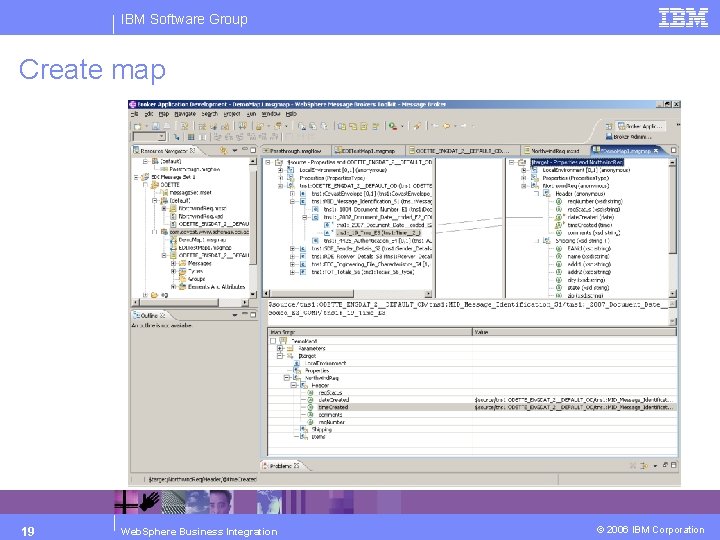The height and width of the screenshot is (540, 720).
Task: Switch to the NorthwindReq.mxsd editor tab
Action: [556, 151]
